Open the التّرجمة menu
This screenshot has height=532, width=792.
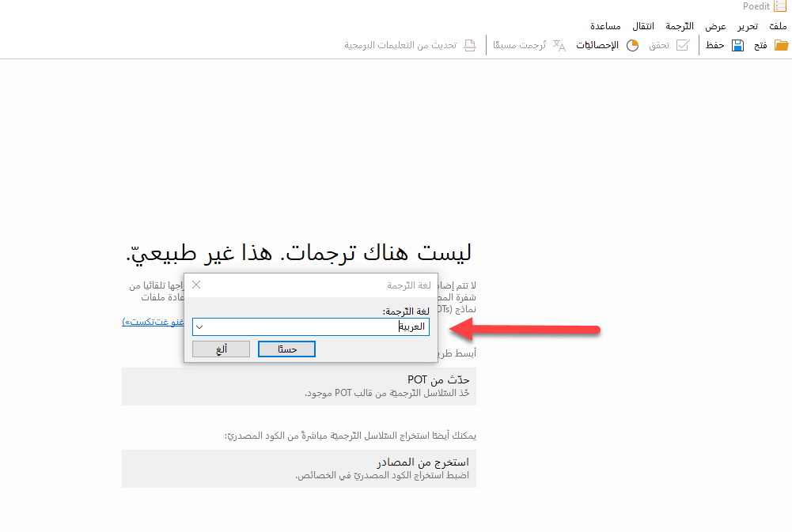pos(680,26)
